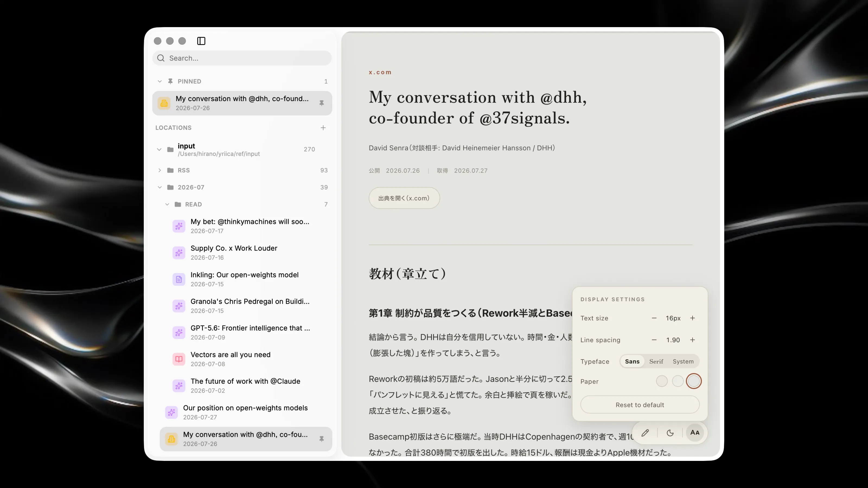Screen dimensions: 868x488
Task: Collapse the READ folder chevron
Action: (167, 204)
